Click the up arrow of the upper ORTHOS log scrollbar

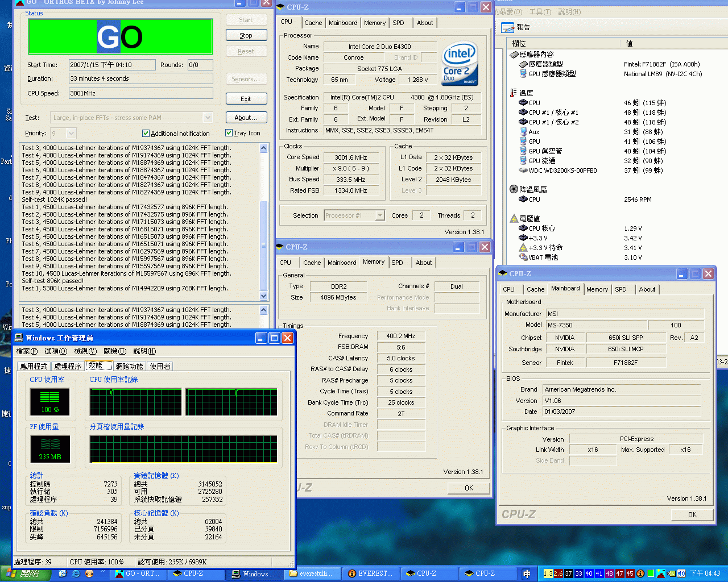coord(263,148)
